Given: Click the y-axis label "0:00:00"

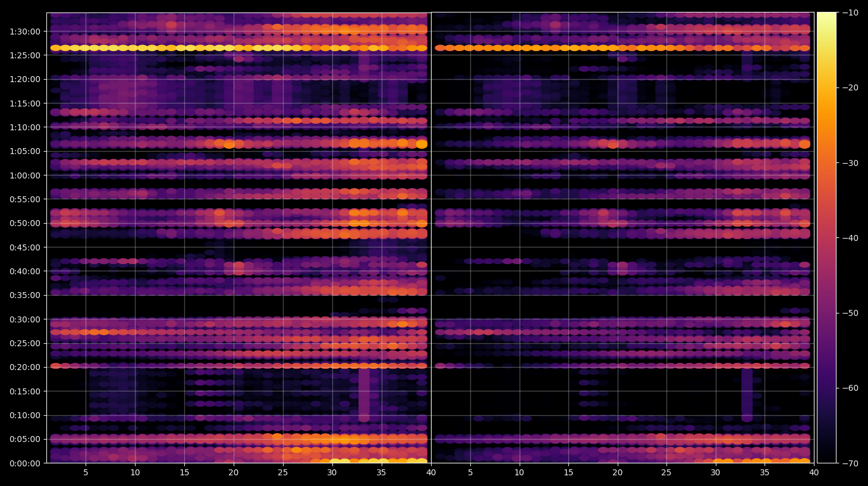Looking at the screenshot, I should coord(25,463).
